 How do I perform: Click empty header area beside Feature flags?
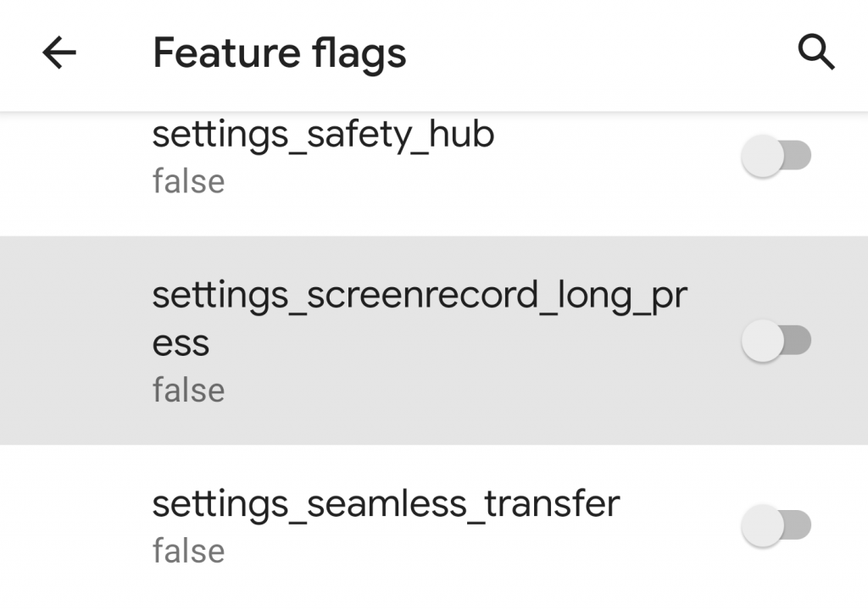tap(593, 54)
